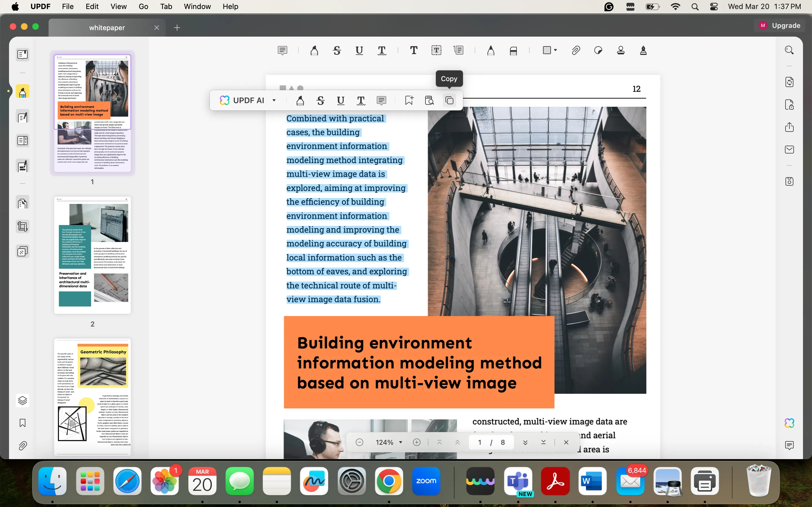Add bookmark from floating selection toolbar
This screenshot has height=507, width=812.
click(409, 100)
